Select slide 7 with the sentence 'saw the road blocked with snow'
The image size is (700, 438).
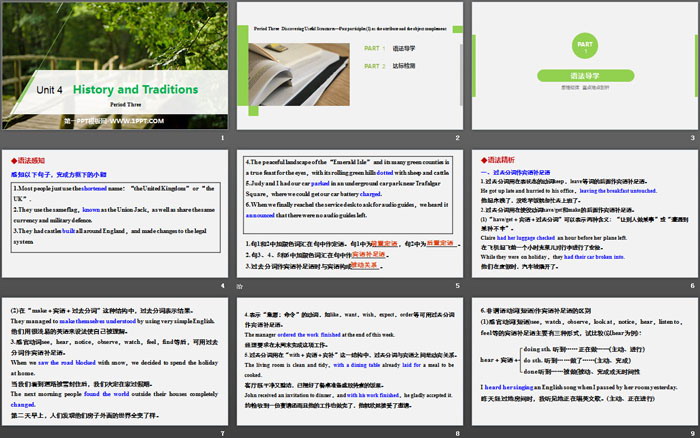click(x=115, y=361)
